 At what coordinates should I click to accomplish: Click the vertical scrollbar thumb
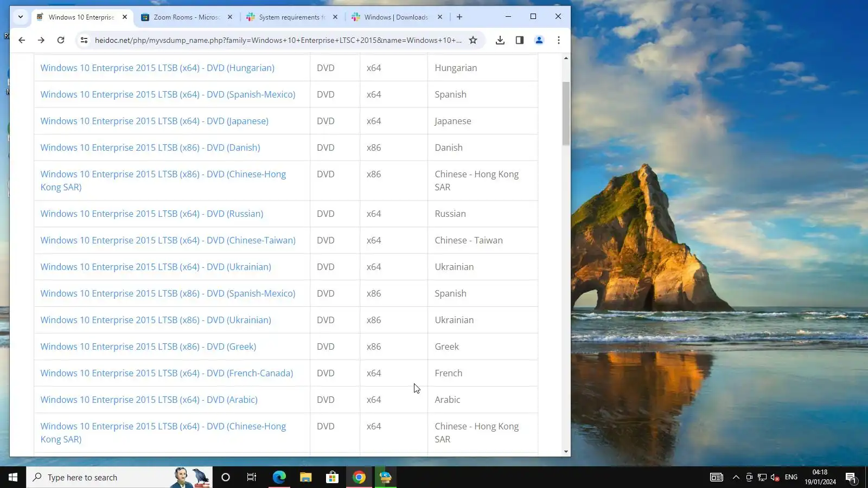(x=566, y=113)
